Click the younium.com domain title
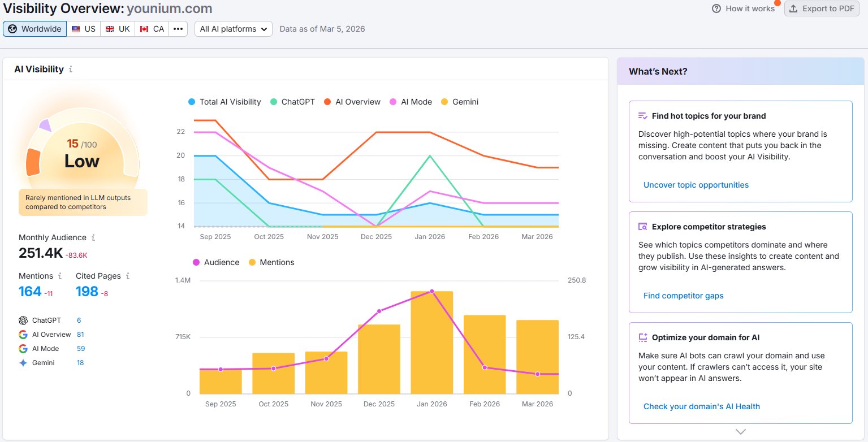The width and height of the screenshot is (868, 442). pyautogui.click(x=170, y=8)
